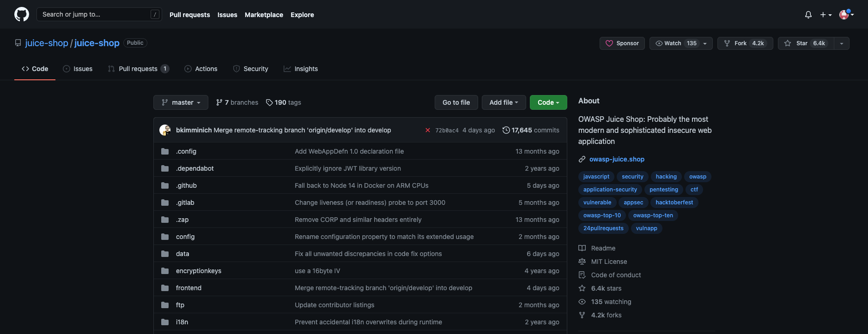Viewport: 868px width, 334px height.
Task: Open the Insights tab
Action: (x=301, y=69)
